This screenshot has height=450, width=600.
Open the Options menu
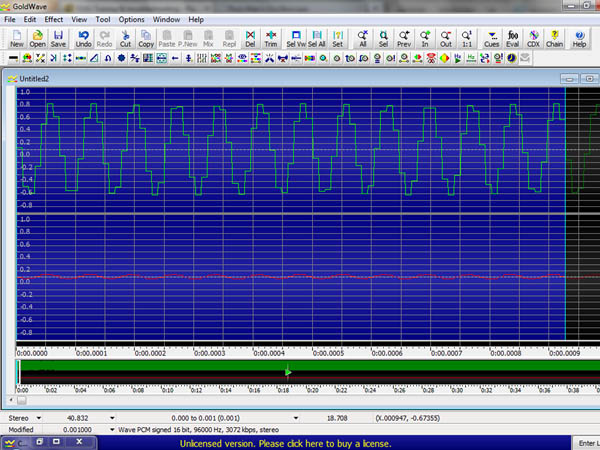click(131, 19)
